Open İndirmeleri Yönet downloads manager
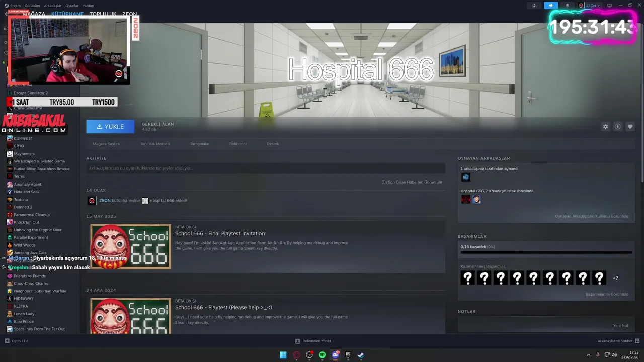 pos(313,341)
